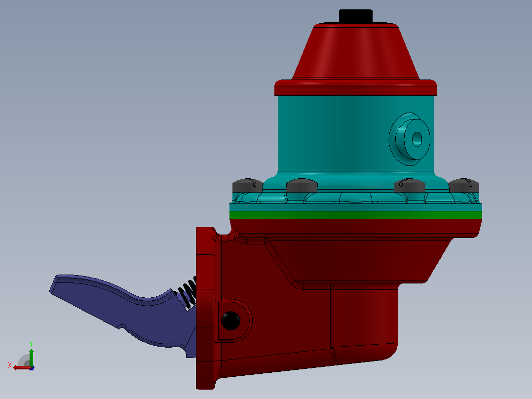Select the red vertical mounting flange plate

pyautogui.click(x=206, y=308)
